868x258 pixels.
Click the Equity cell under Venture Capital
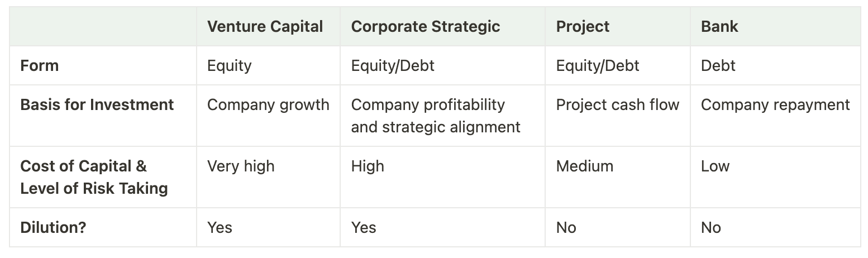(x=229, y=65)
